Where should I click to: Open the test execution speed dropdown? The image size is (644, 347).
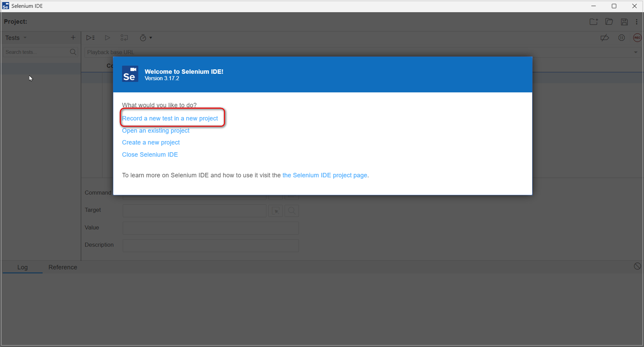click(x=146, y=38)
